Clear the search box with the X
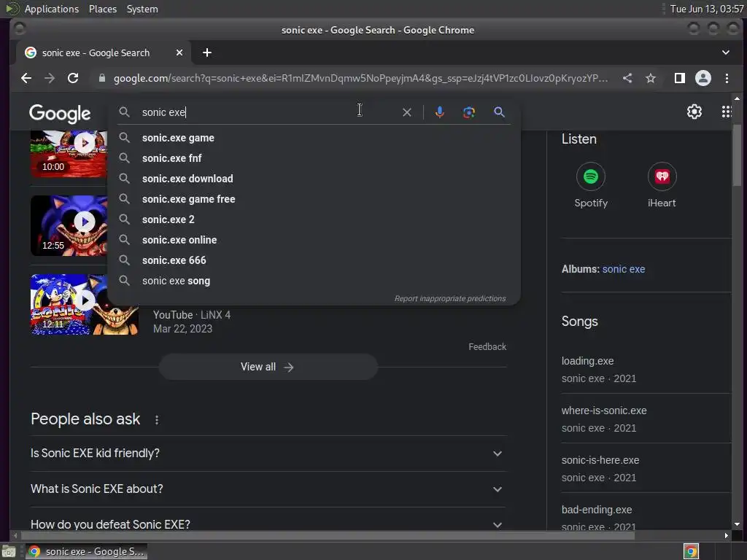This screenshot has height=560, width=747. [x=407, y=112]
